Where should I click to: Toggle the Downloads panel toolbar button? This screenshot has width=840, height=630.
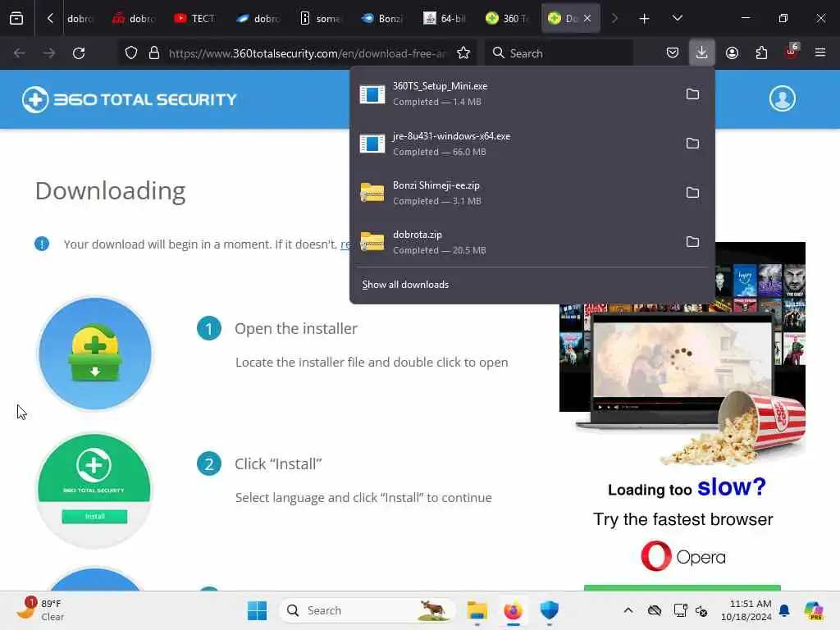[x=702, y=52]
